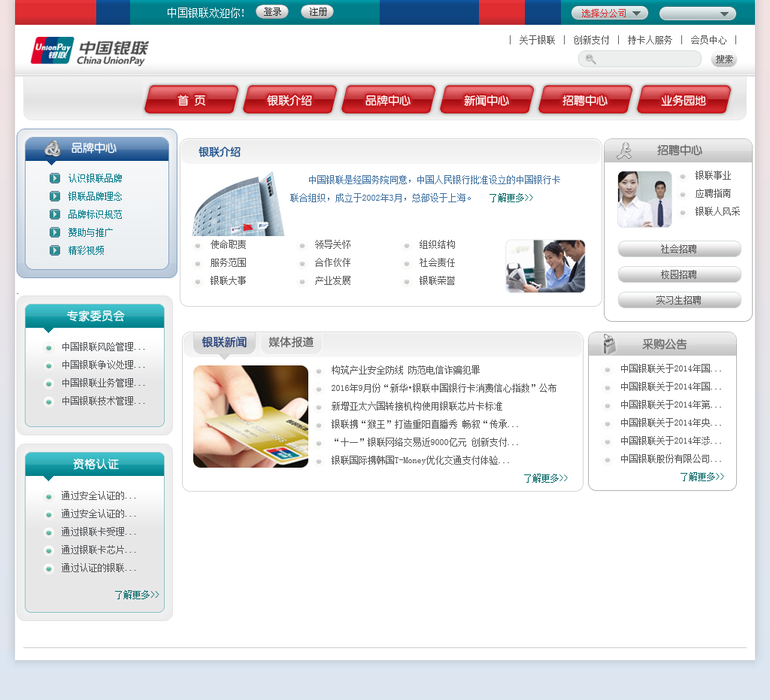Open the 组织结构 link

coord(437,244)
